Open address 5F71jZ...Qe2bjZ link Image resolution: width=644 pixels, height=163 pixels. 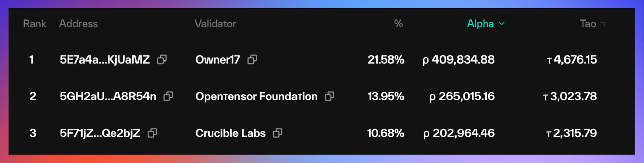pyautogui.click(x=100, y=133)
